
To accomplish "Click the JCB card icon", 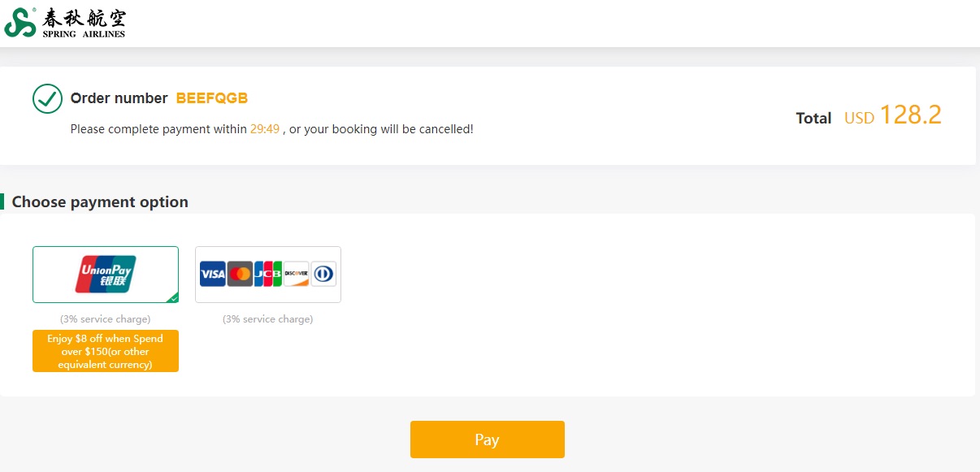I will point(267,274).
